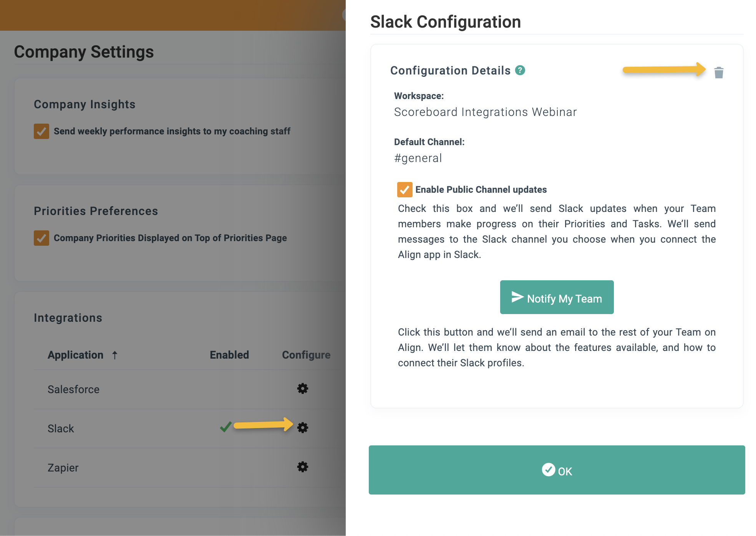Sort by Application column arrow
The height and width of the screenshot is (536, 756).
pos(114,355)
